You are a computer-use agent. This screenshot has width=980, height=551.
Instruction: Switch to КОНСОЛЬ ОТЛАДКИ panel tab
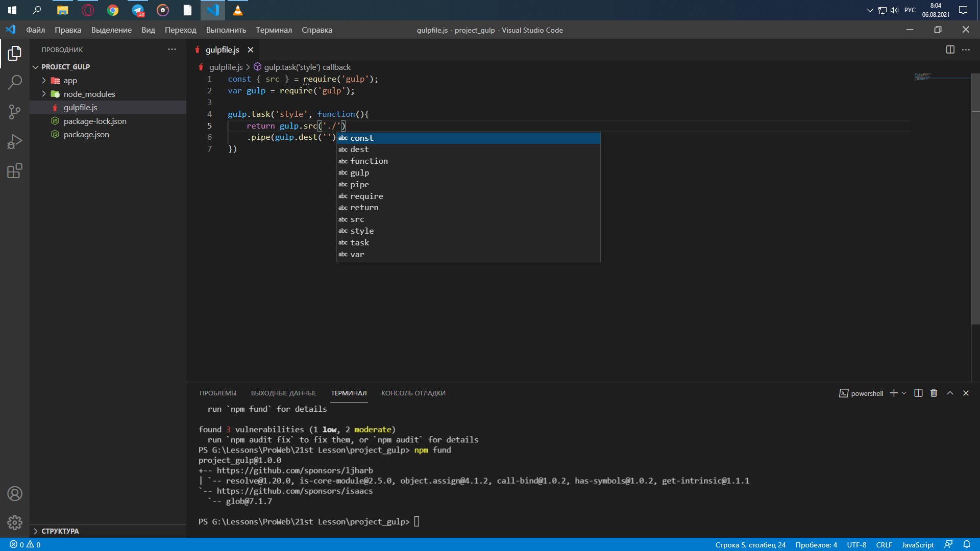tap(413, 393)
